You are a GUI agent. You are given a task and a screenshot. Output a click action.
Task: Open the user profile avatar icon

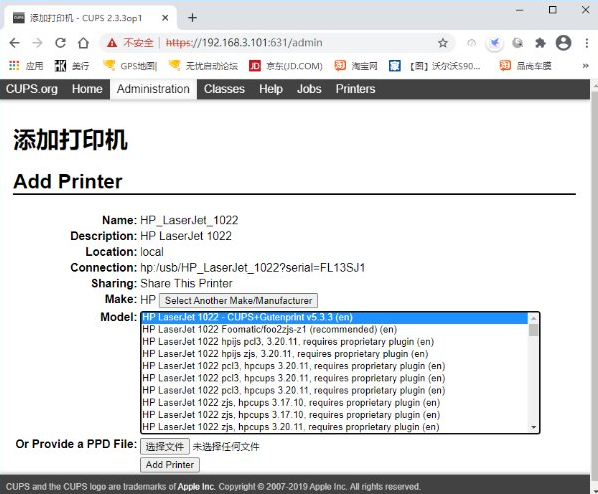[x=563, y=43]
